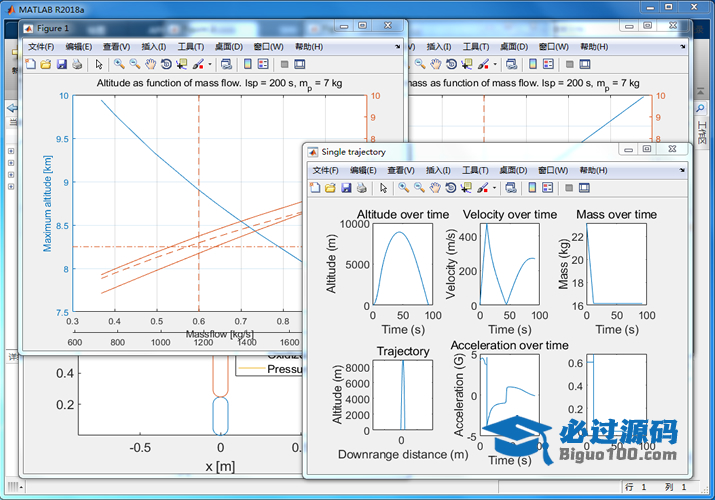715x500 pixels.
Task: Expand fourth tree node in MATLAB left panel
Action: 11,186
